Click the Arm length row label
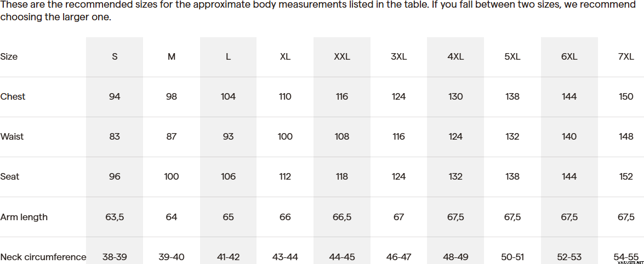The image size is (644, 264). pos(24,217)
